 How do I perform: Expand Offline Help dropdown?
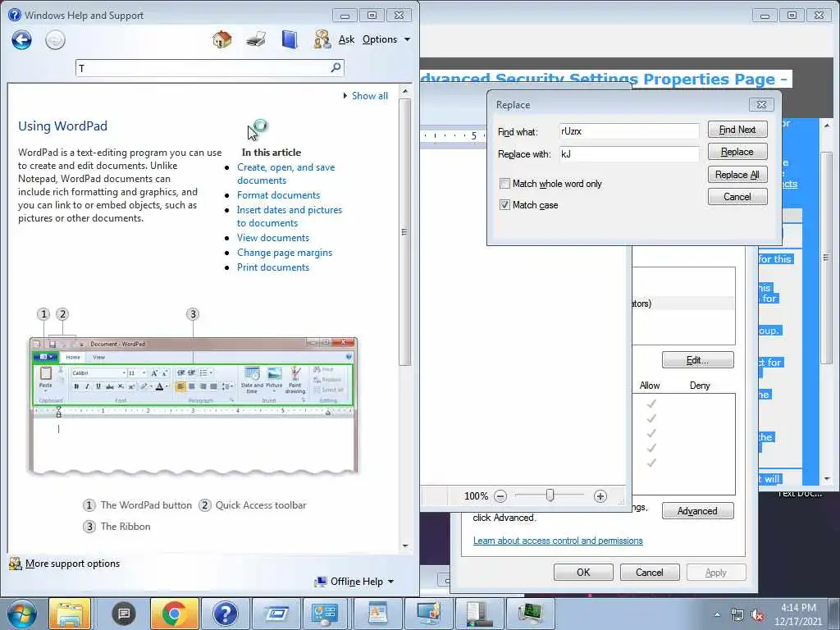362,582
